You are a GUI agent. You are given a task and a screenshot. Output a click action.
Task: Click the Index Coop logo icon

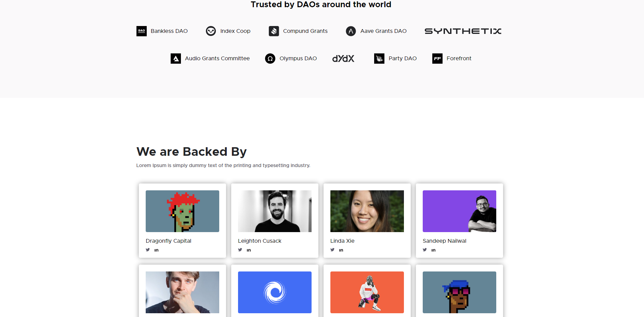tap(211, 31)
